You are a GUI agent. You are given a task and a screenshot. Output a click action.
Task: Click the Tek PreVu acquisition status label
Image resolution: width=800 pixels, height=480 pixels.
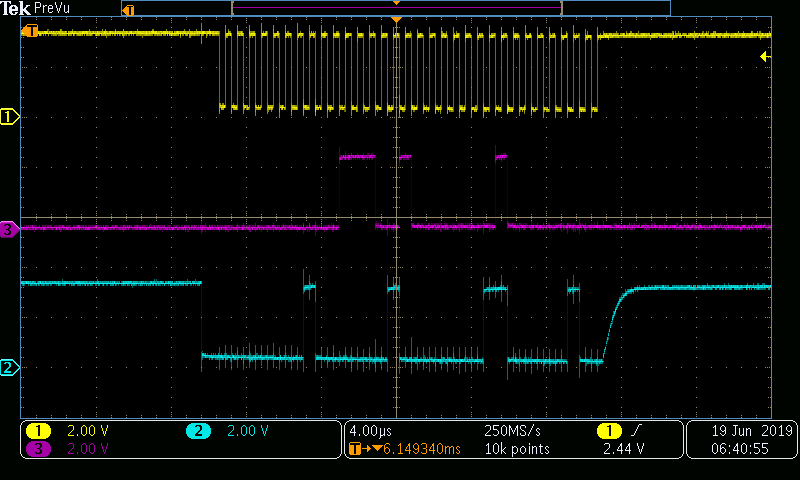coord(35,8)
